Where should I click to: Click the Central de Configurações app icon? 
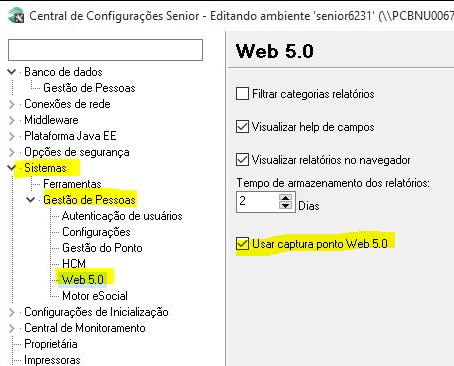tap(16, 16)
